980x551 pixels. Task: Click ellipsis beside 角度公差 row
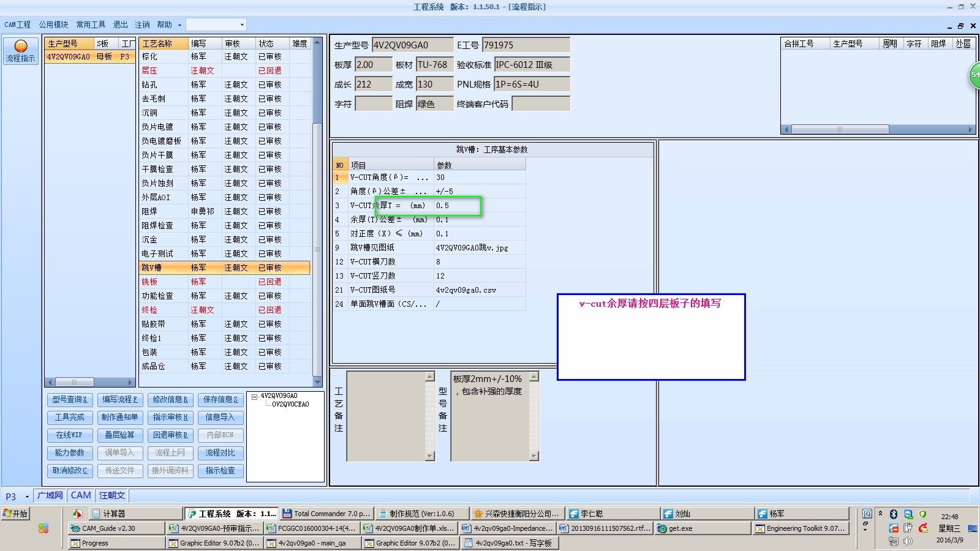tap(420, 192)
